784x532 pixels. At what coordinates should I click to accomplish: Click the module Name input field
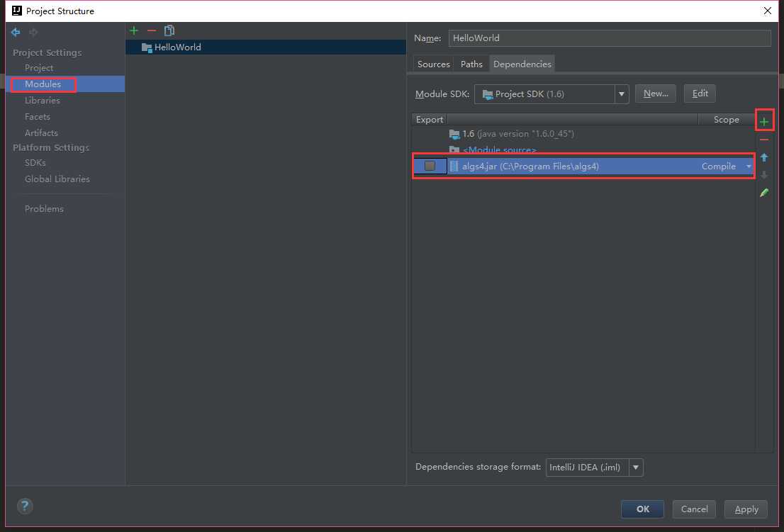click(610, 38)
